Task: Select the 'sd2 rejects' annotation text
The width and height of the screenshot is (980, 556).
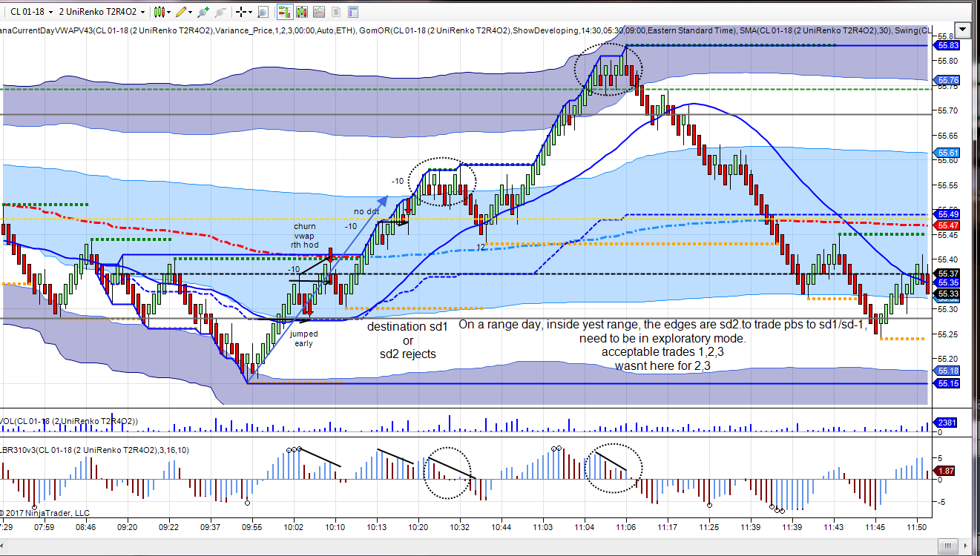Action: tap(408, 354)
